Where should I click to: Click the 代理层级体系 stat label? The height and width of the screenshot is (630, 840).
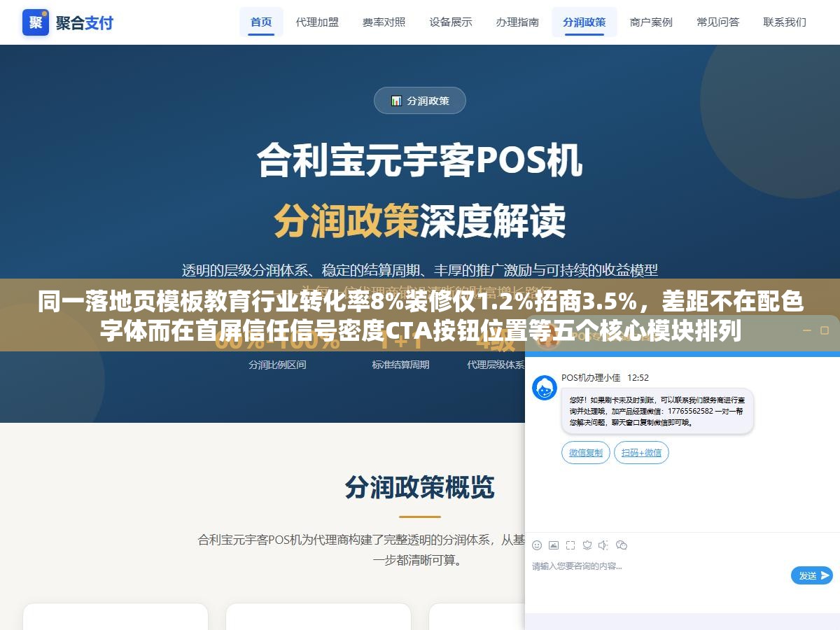(x=496, y=365)
